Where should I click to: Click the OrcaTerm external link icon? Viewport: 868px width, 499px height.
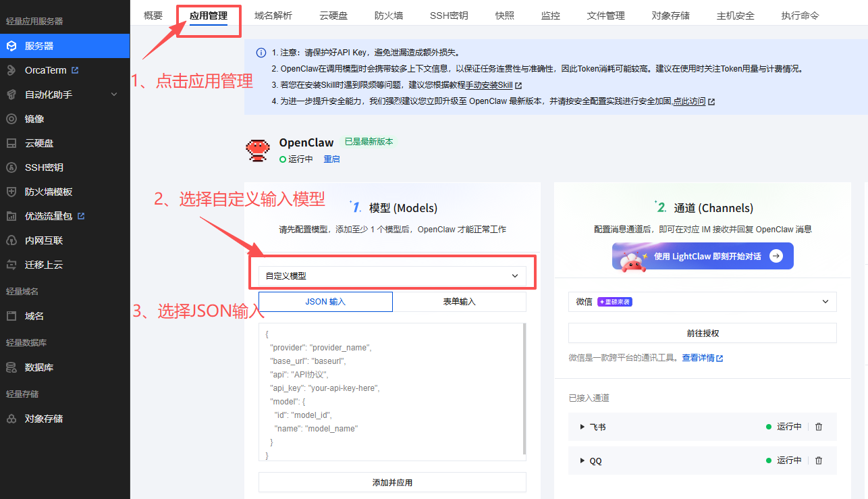tap(75, 70)
